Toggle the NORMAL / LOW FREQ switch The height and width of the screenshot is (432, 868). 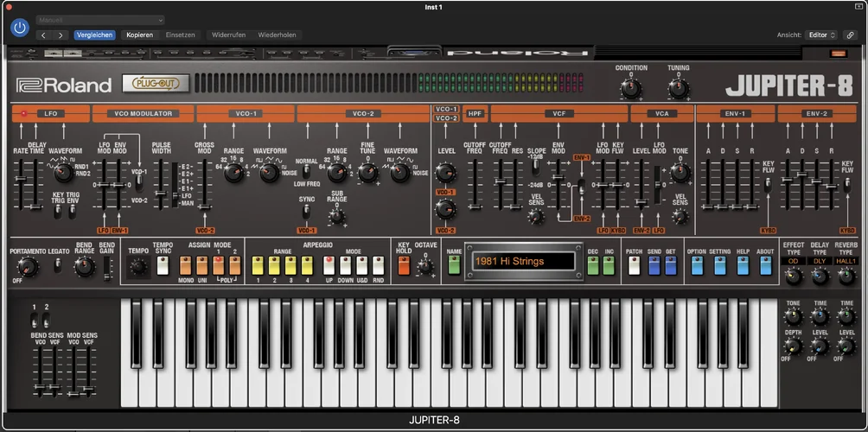[306, 171]
